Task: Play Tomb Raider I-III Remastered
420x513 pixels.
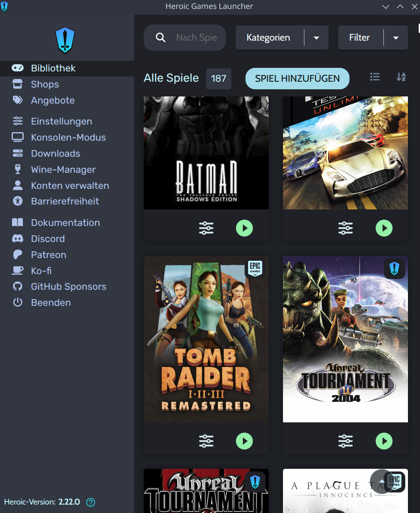Action: 244,441
